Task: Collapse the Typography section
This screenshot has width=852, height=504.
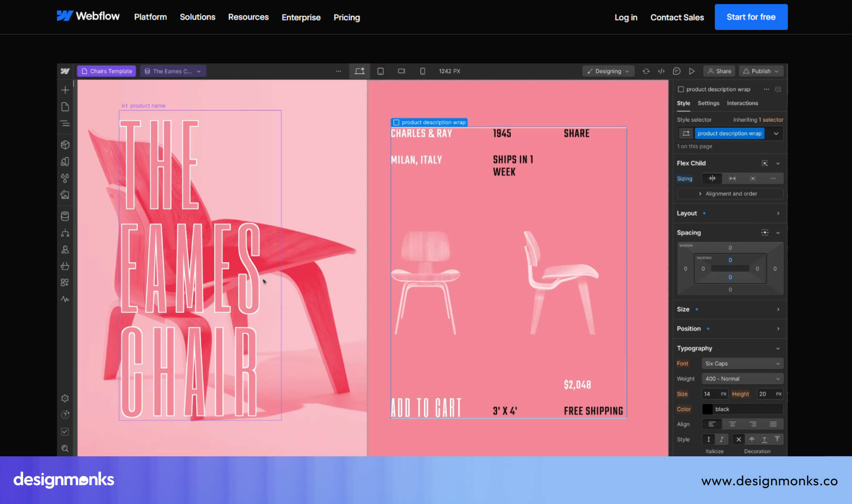Action: tap(778, 348)
